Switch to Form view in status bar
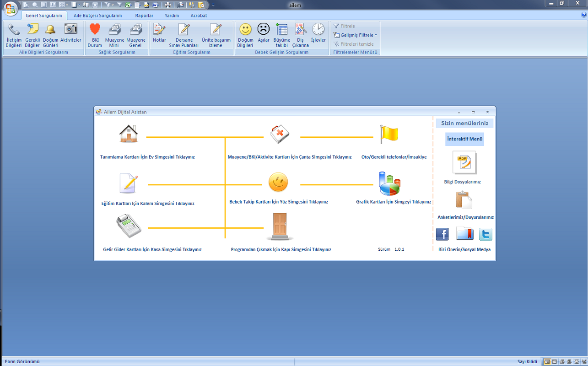This screenshot has height=366, width=588. 547,362
